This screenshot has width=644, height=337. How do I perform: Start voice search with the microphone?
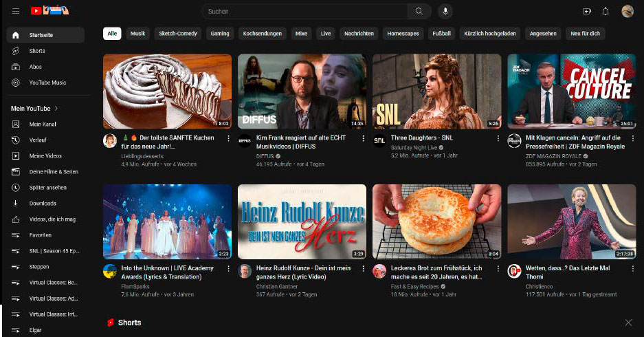pos(445,11)
